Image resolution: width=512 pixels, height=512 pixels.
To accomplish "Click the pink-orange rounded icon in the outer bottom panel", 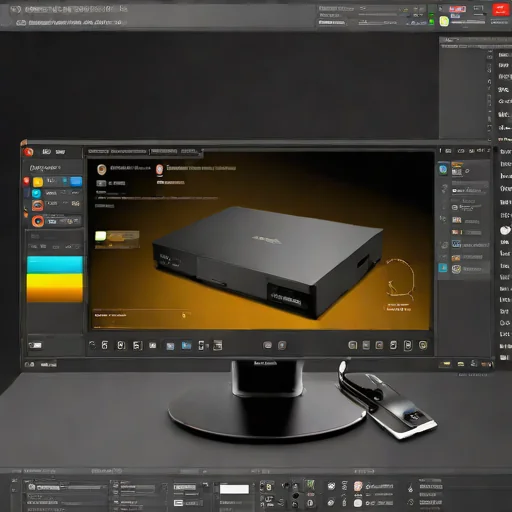I will point(358,486).
